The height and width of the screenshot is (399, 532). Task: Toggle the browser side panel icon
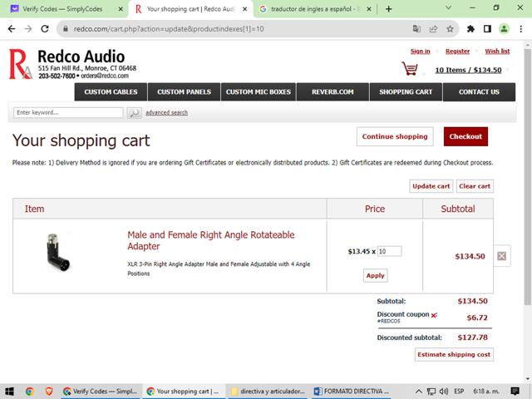pos(487,29)
